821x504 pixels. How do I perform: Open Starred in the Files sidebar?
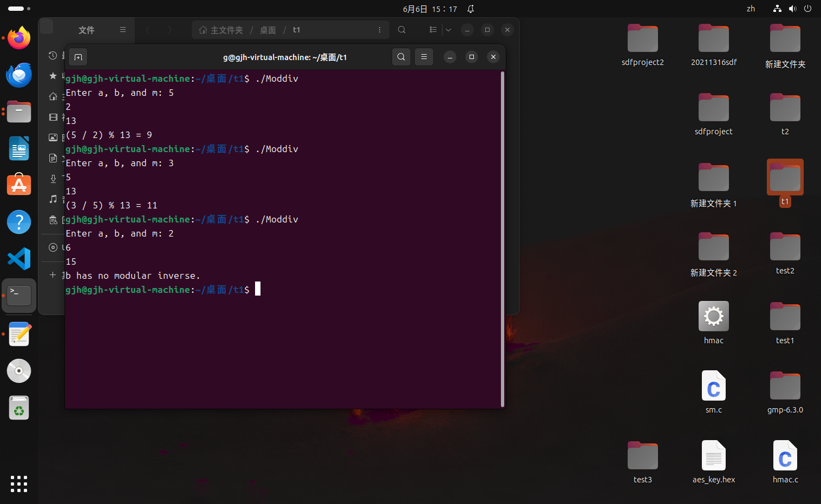53,76
